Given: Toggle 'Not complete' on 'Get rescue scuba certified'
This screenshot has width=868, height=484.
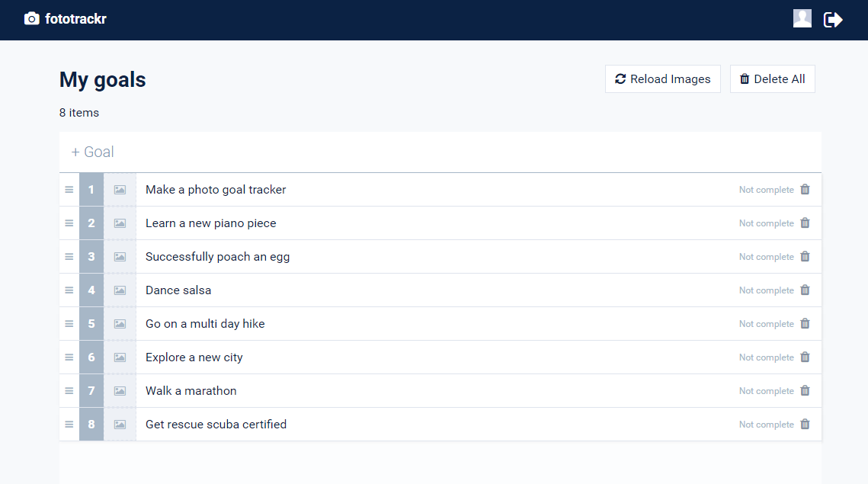Looking at the screenshot, I should pos(766,425).
